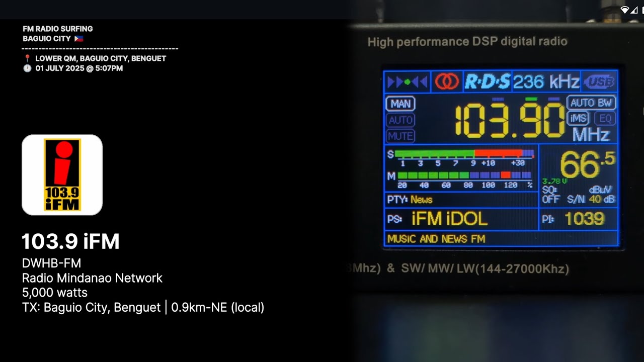
Task: Click the SW/ MW/ LW(144-27000Khz) label
Action: pyautogui.click(x=486, y=268)
